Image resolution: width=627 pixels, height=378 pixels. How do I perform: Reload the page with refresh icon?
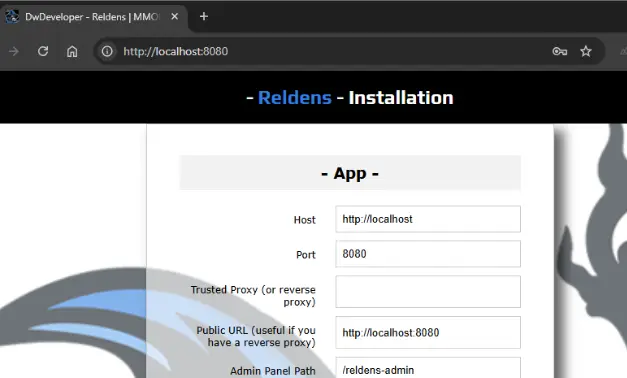[43, 51]
